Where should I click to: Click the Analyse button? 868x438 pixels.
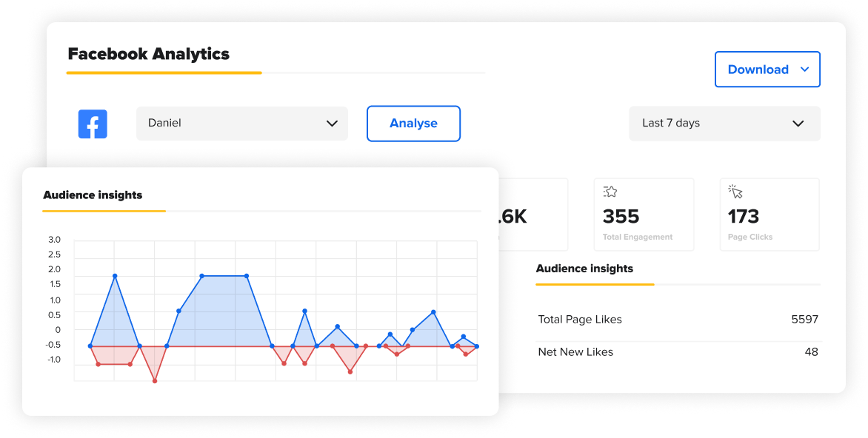click(413, 124)
